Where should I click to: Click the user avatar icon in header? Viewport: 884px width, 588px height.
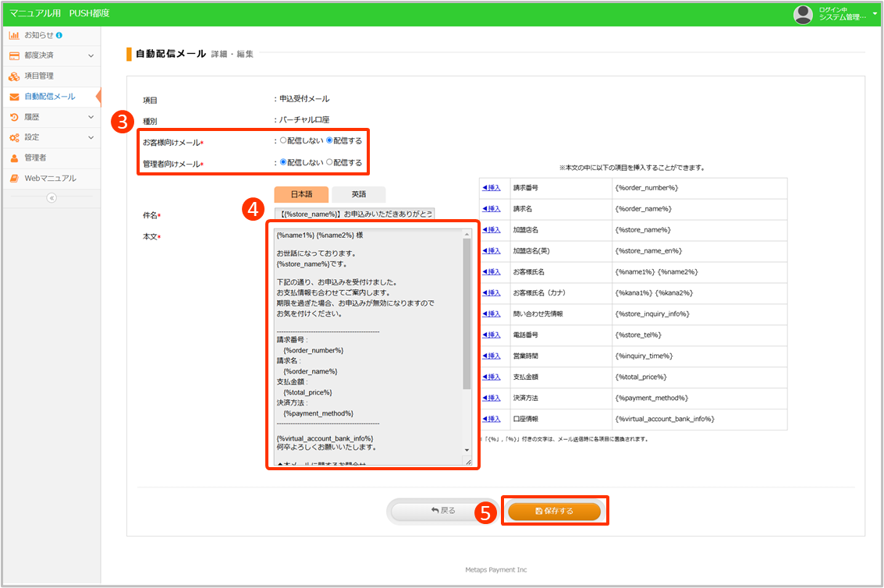coord(803,13)
